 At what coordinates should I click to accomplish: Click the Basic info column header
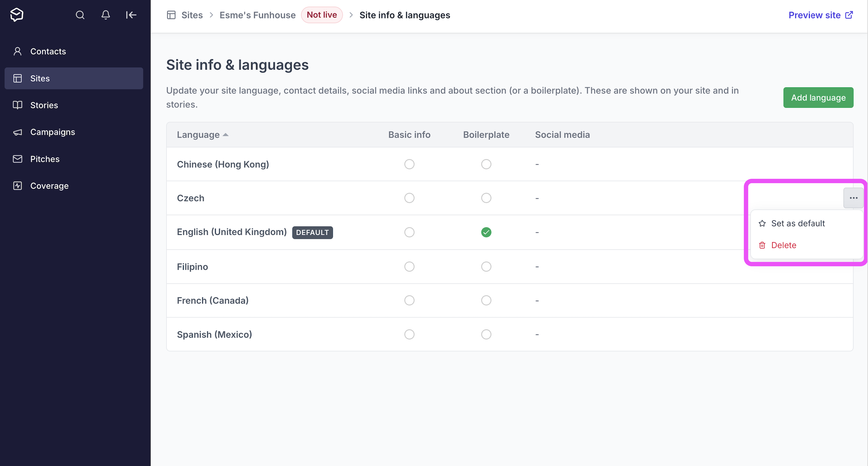click(409, 135)
